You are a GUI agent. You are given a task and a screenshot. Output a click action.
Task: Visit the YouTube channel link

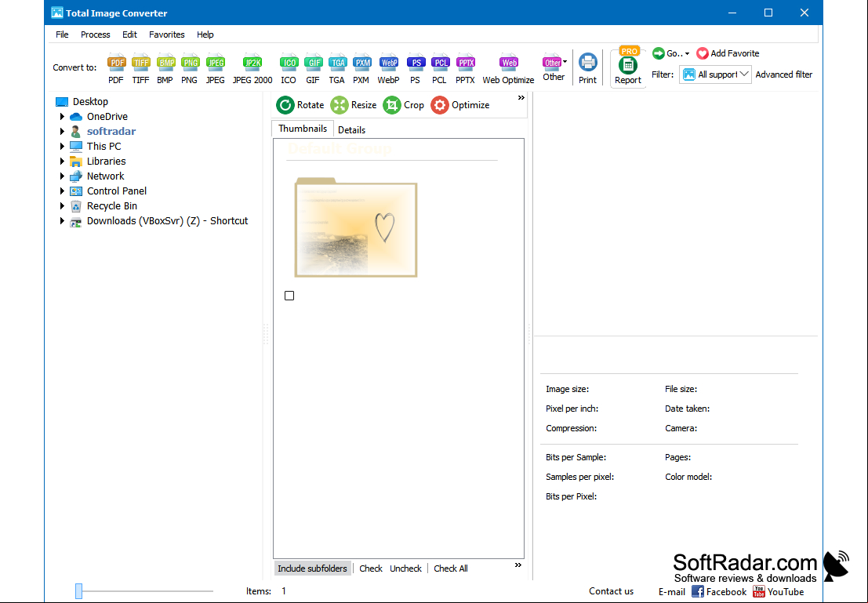[779, 591]
